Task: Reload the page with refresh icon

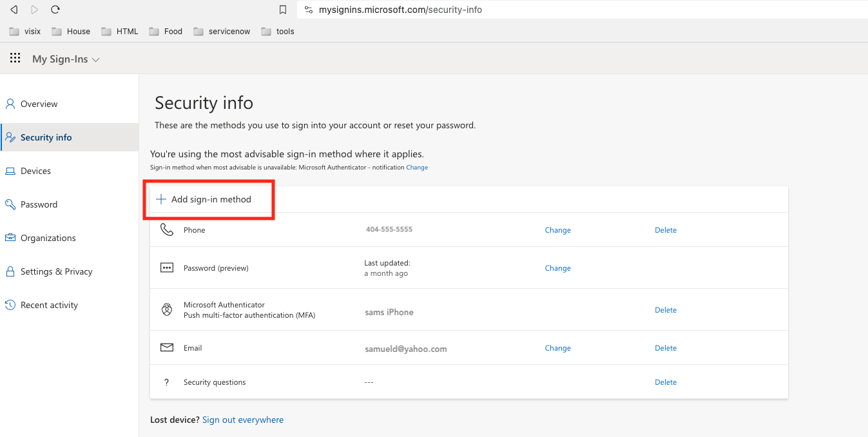Action: click(x=55, y=10)
